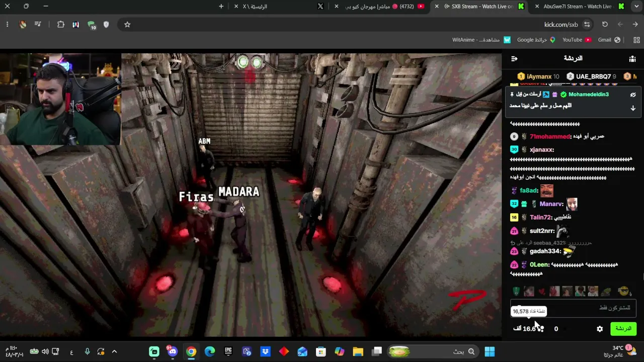Open media controls icon in toolbar
Viewport: 644px width, 362px height.
[x=38, y=25]
